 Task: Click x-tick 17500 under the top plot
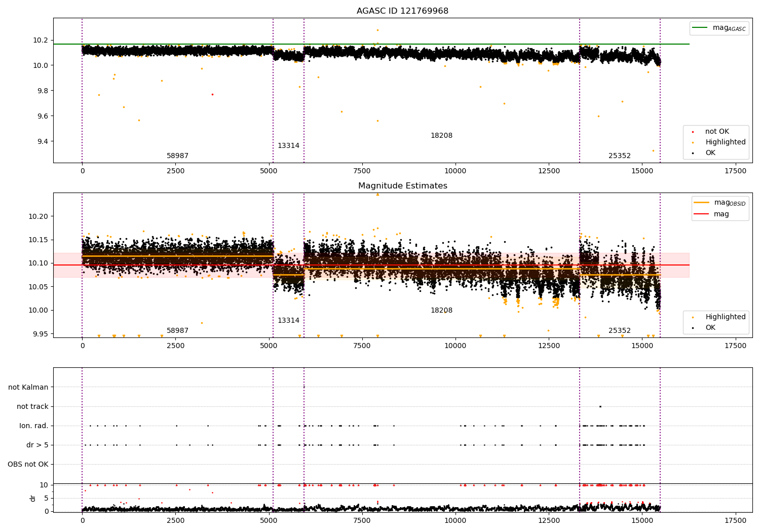pos(736,171)
